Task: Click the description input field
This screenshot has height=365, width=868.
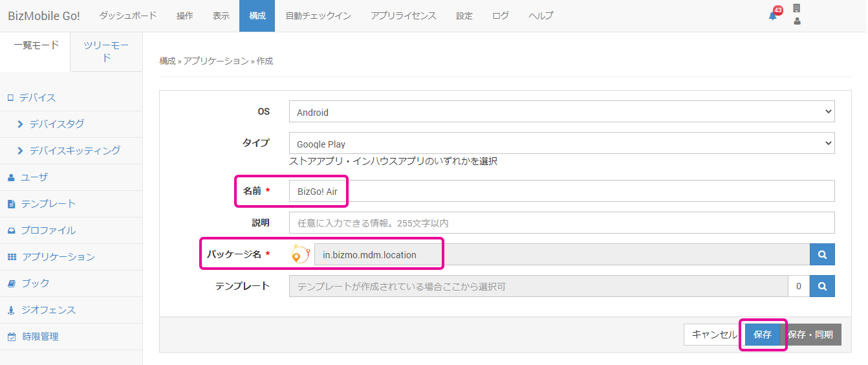Action: [x=561, y=223]
